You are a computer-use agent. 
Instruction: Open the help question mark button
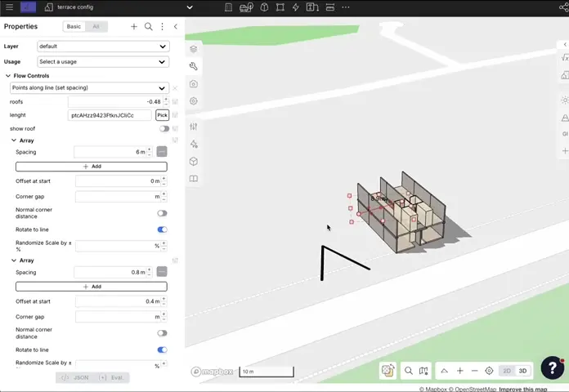click(553, 367)
